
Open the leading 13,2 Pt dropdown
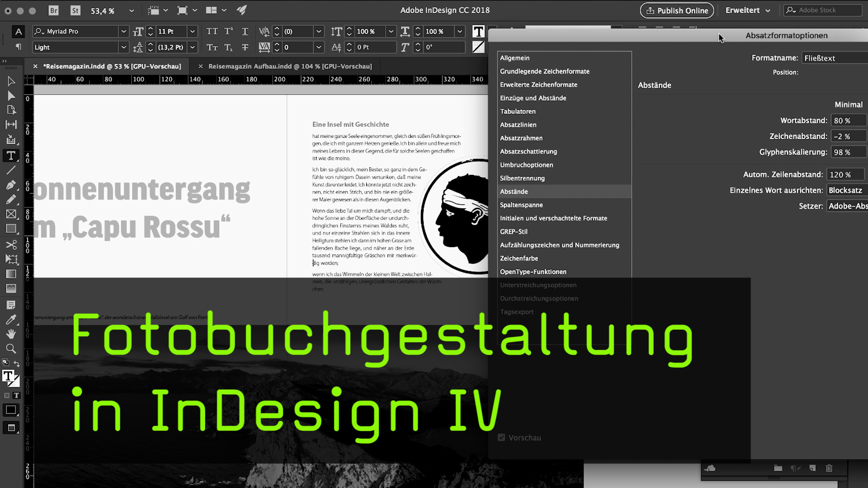193,47
